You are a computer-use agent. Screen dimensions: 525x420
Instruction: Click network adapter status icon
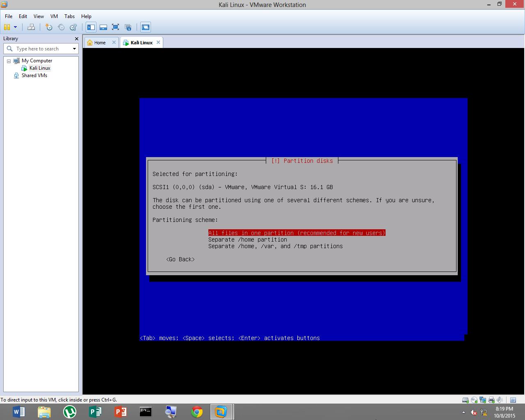pos(482,400)
